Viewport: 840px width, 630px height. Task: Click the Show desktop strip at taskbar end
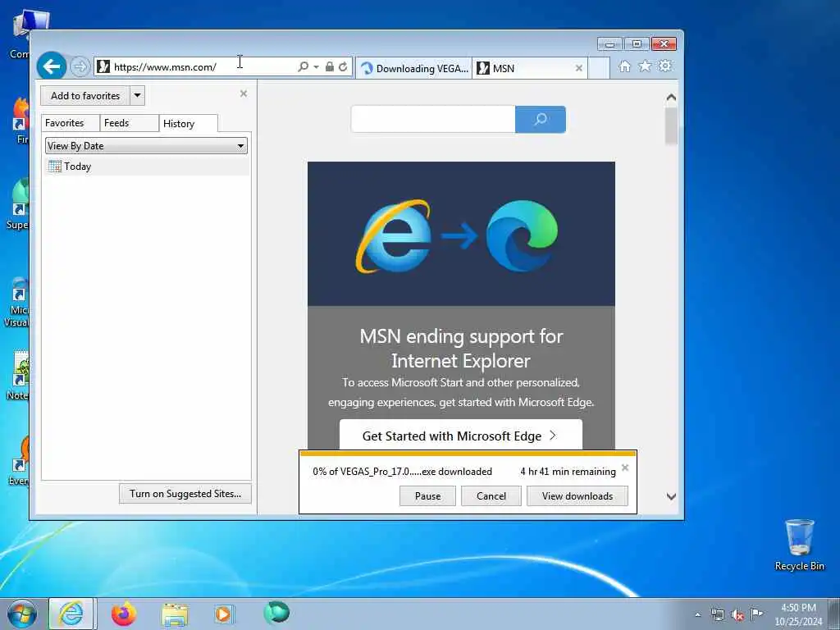(x=834, y=614)
